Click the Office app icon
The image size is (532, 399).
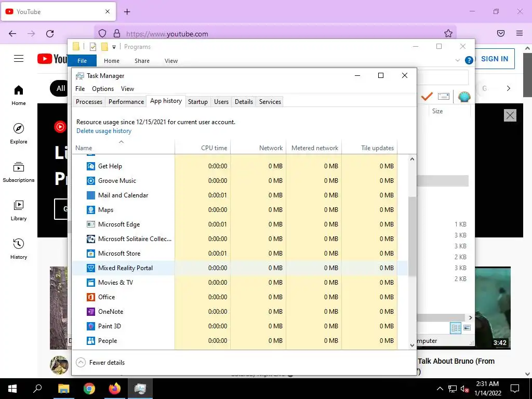click(90, 297)
